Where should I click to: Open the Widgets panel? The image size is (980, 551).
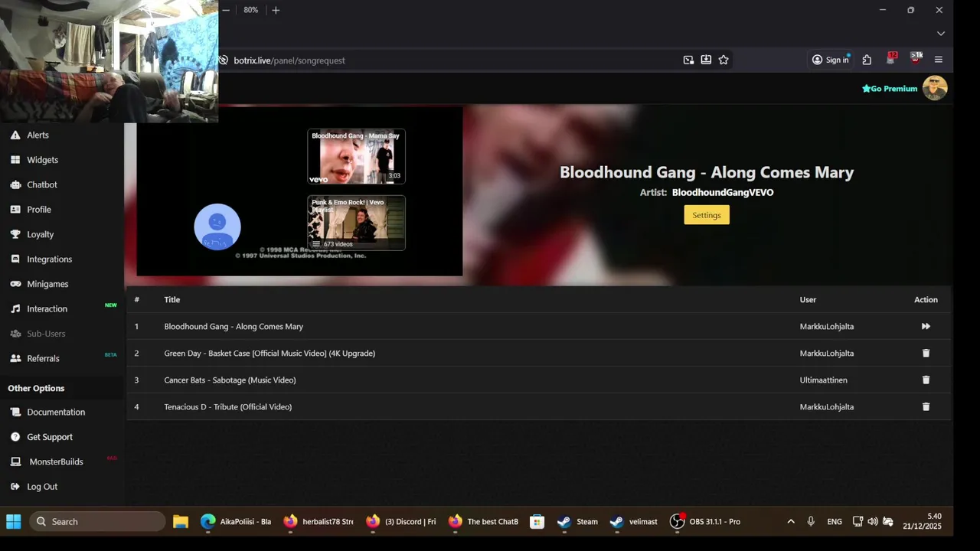coord(42,160)
